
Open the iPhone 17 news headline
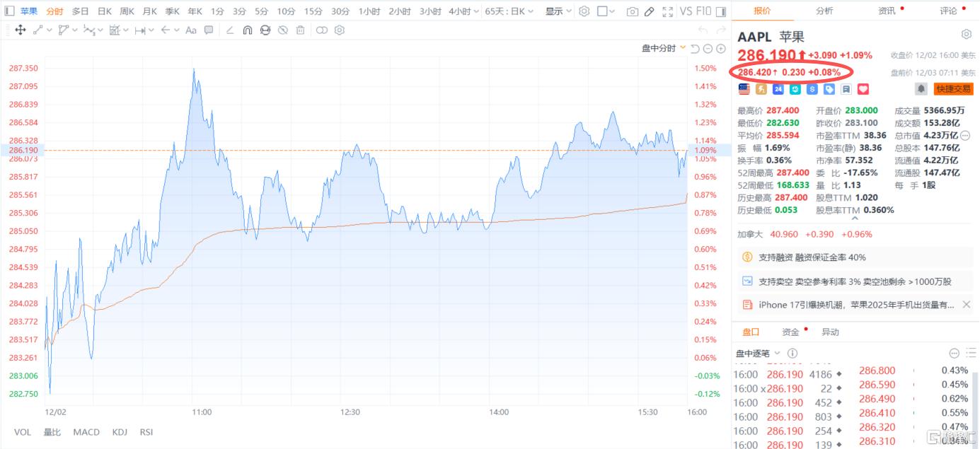pos(856,305)
